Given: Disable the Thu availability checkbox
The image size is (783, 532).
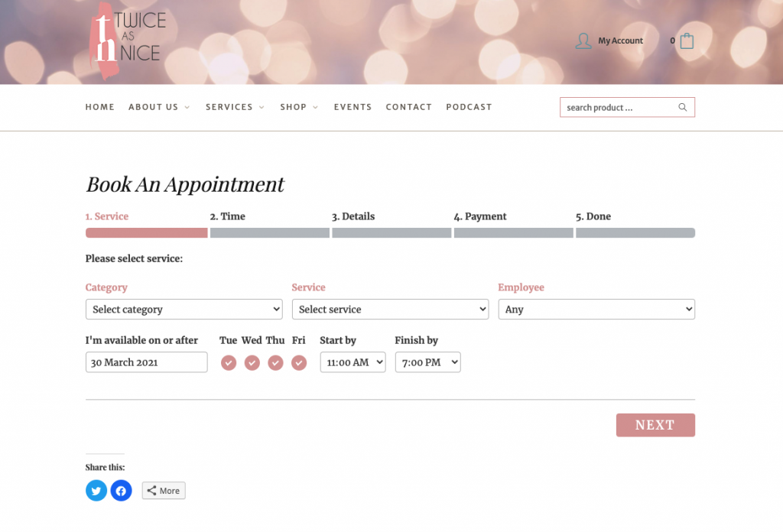Looking at the screenshot, I should tap(275, 363).
